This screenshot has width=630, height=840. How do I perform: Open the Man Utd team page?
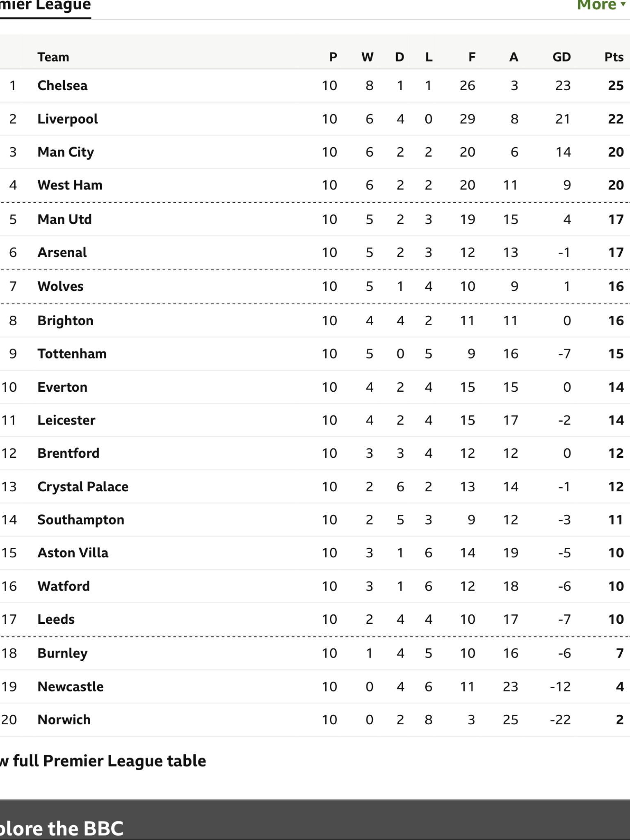64,219
